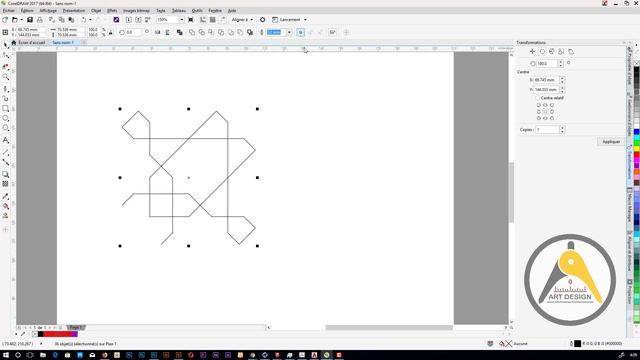Select the Text tool
This screenshot has height=360, width=640.
pyautogui.click(x=6, y=140)
